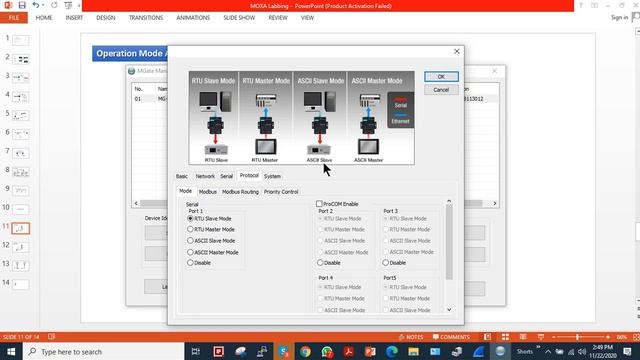640x360 pixels.
Task: Switch to the HOME ribbon tab
Action: [44, 18]
